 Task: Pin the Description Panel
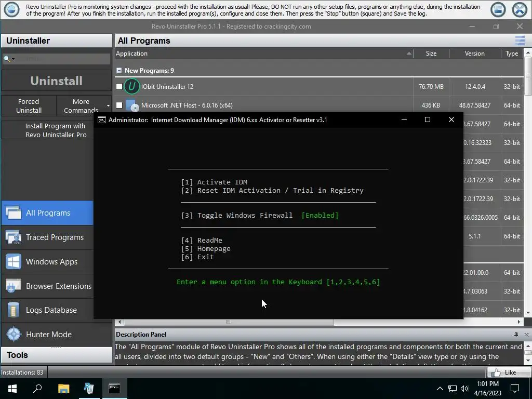516,335
